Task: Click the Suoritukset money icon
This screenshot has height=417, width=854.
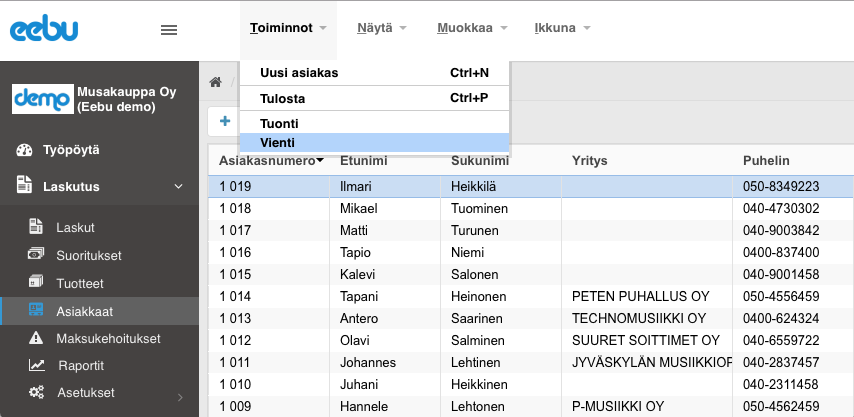Action: click(x=36, y=254)
